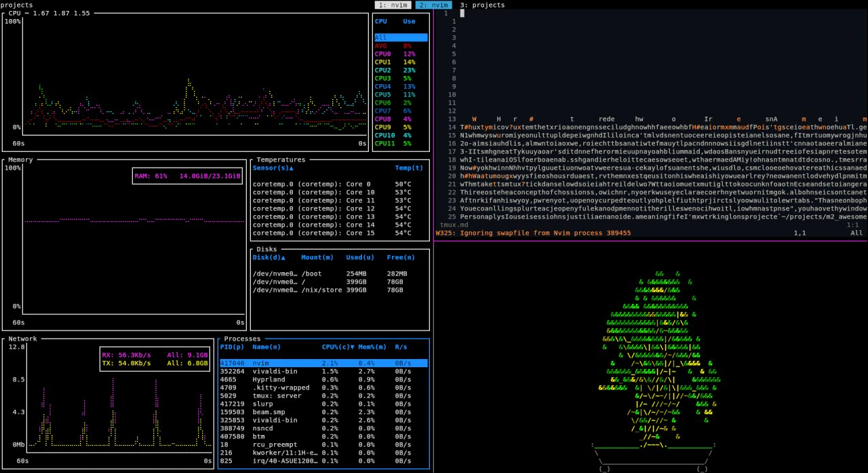Select the tmux: server process row
This screenshot has height=473, width=868.
(323, 396)
